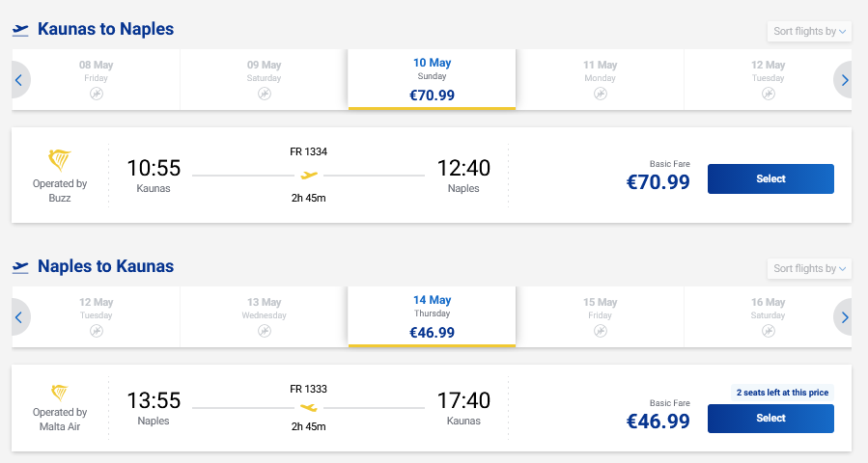Click the arriving plane icon beside Naples to Kaunas
Image resolution: width=868 pixels, height=463 pixels.
(21, 266)
